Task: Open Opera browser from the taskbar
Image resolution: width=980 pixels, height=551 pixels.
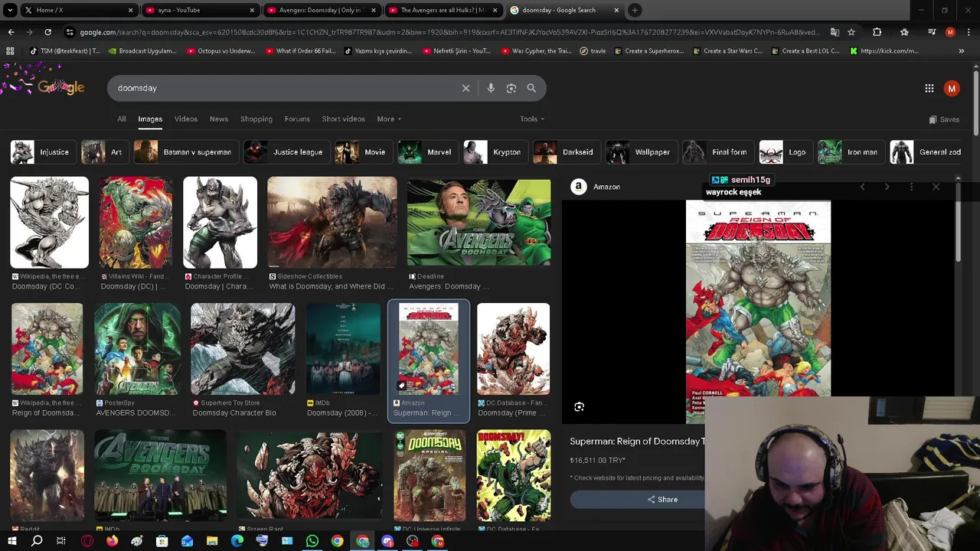Action: [x=87, y=541]
